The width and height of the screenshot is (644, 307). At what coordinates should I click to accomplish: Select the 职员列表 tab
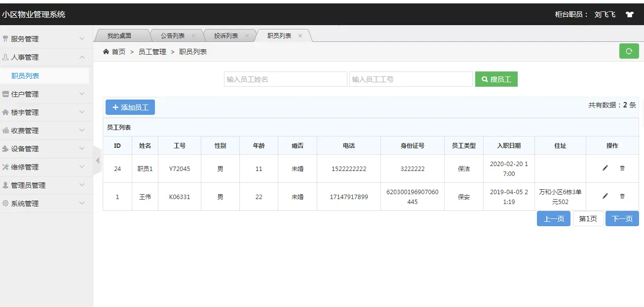[x=279, y=35]
